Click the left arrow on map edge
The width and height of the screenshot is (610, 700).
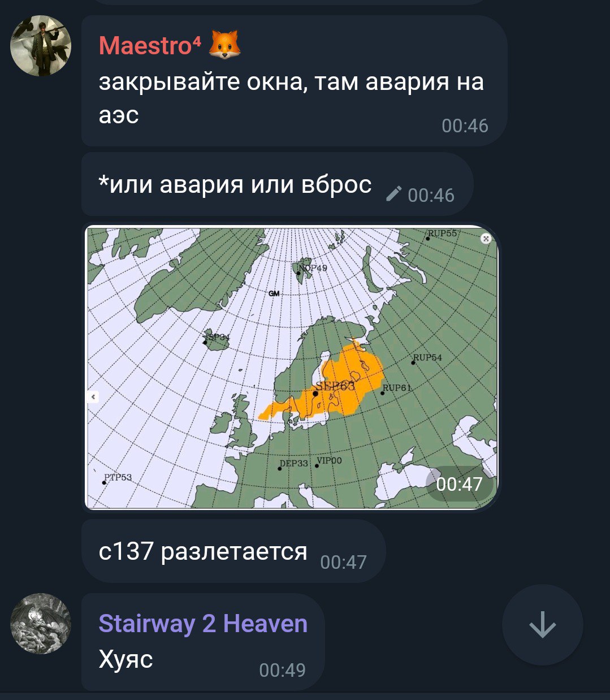tap(93, 397)
